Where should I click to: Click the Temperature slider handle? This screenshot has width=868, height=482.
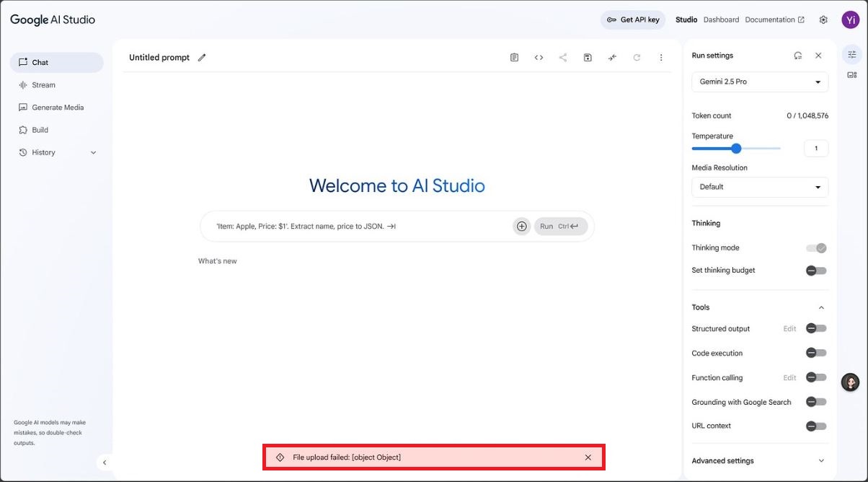tap(736, 149)
